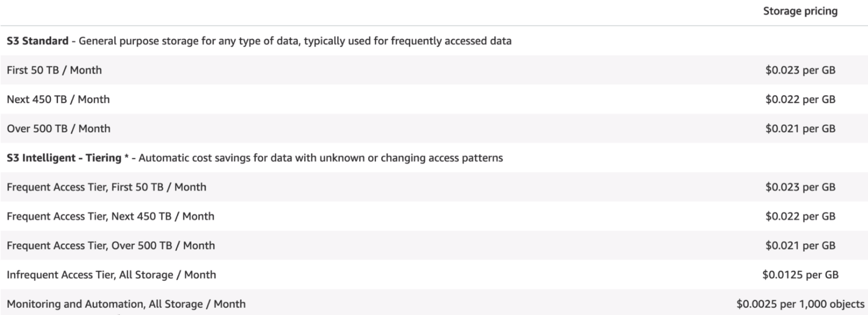
Task: Click the Monitoring and Automation, All Storage row
Action: [126, 304]
